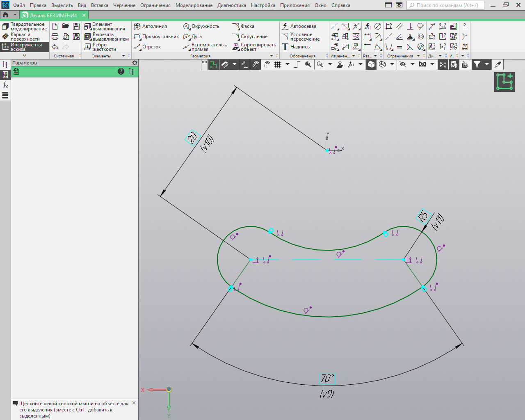Expand the Ограничения panel dropdown arrow

click(418, 56)
